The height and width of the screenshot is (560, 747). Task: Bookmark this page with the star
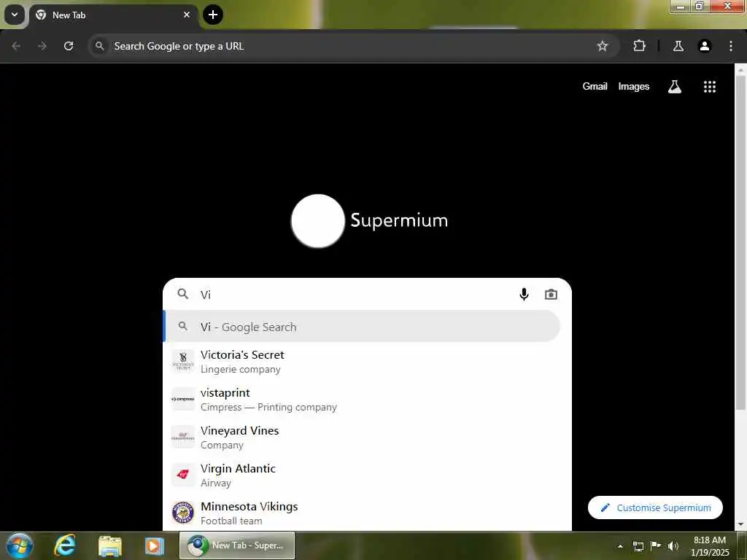(602, 46)
